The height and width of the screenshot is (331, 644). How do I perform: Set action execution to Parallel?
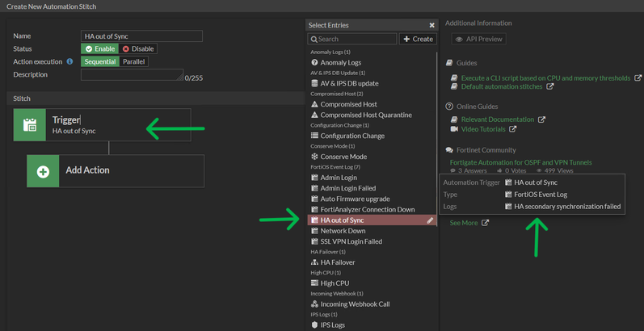click(x=133, y=61)
